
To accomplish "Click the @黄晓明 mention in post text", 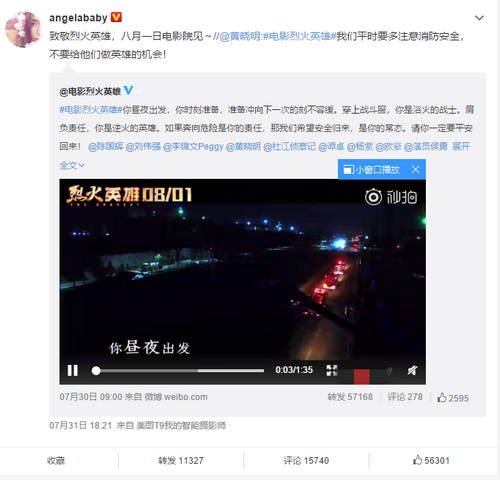I will pos(240,36).
